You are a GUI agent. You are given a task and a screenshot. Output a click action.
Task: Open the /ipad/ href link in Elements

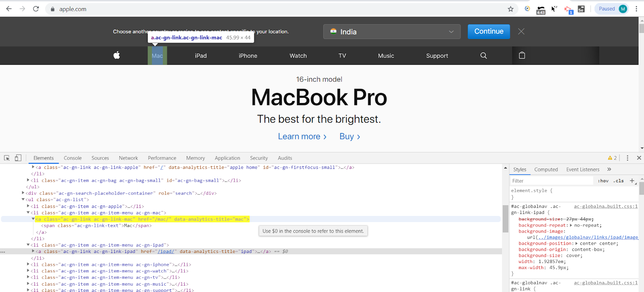point(166,251)
